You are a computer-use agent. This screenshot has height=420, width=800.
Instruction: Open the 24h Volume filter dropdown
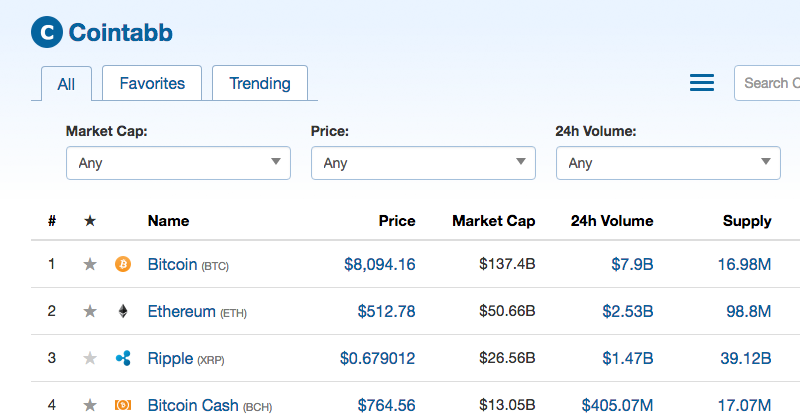coord(668,163)
